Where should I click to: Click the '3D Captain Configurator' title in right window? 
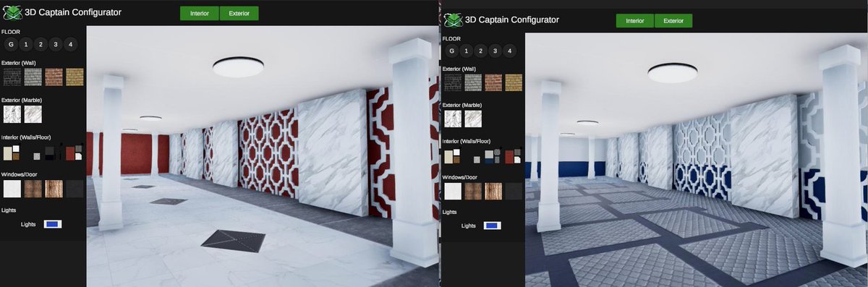click(x=512, y=20)
